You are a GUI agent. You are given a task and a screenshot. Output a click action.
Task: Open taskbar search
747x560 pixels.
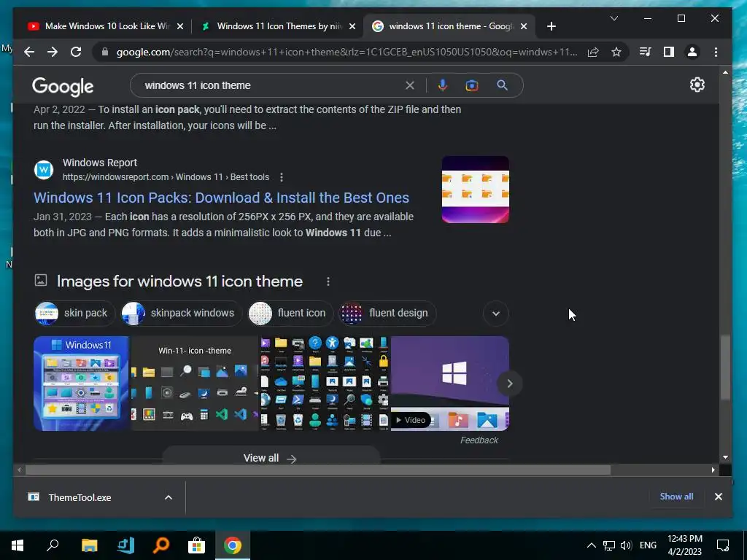53,545
